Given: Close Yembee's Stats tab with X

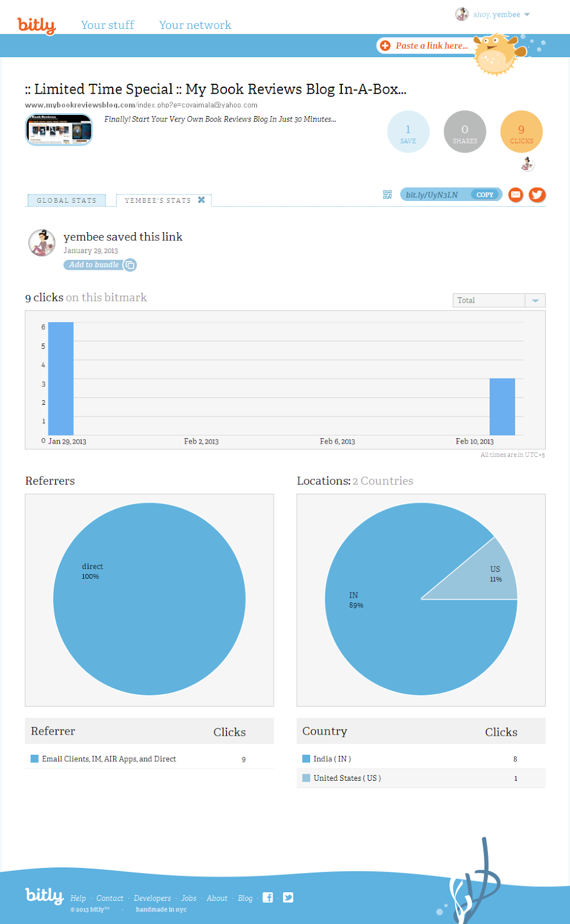Looking at the screenshot, I should [x=202, y=200].
